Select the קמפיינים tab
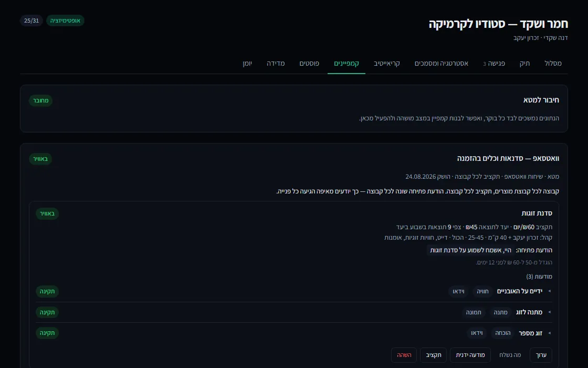Image resolution: width=588 pixels, height=368 pixels. tap(346, 64)
